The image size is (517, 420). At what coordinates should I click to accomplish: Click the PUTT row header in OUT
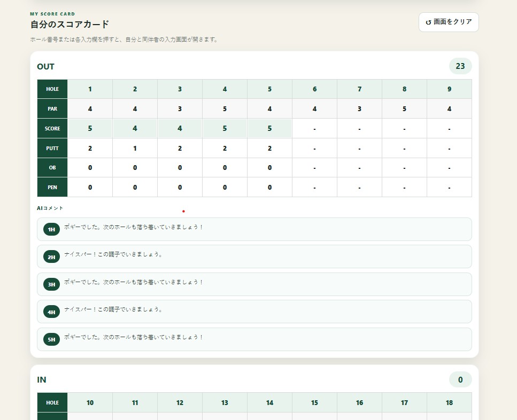tap(52, 148)
